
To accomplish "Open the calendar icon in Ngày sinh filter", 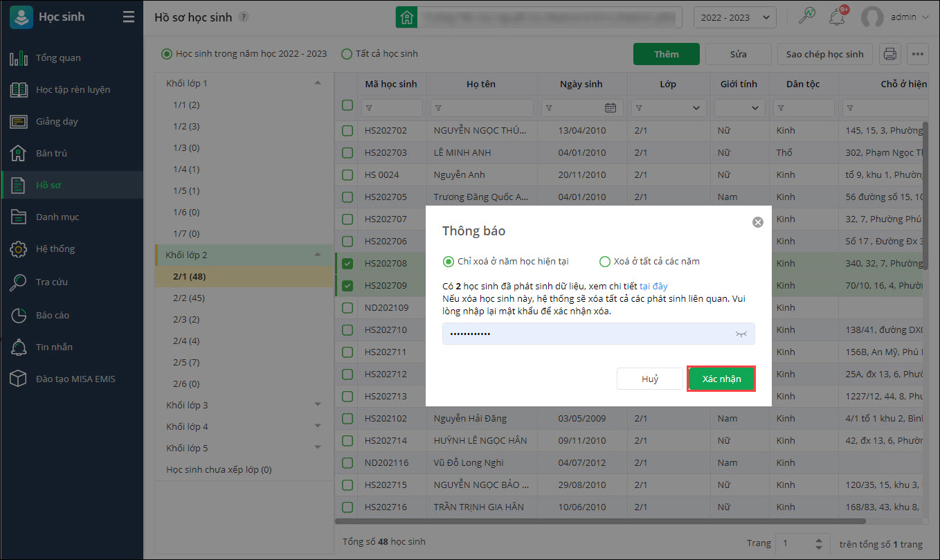I will (x=610, y=108).
